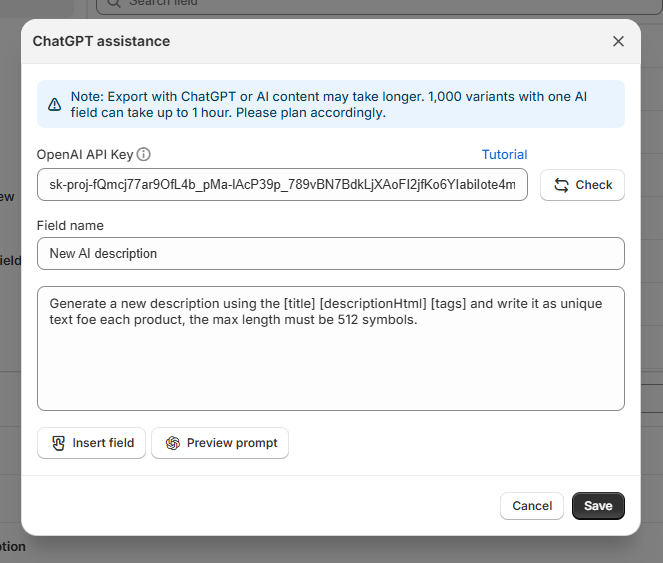Open Insert field button
Viewport: 663px width, 563px height.
(91, 443)
